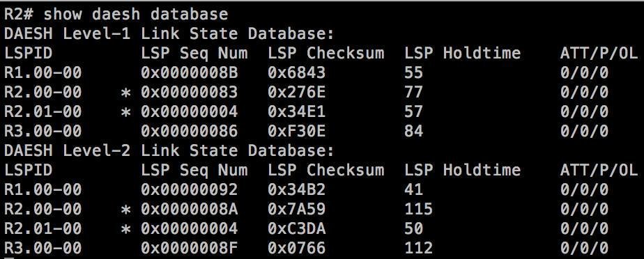Click sequence number 0x00000083

[190, 92]
